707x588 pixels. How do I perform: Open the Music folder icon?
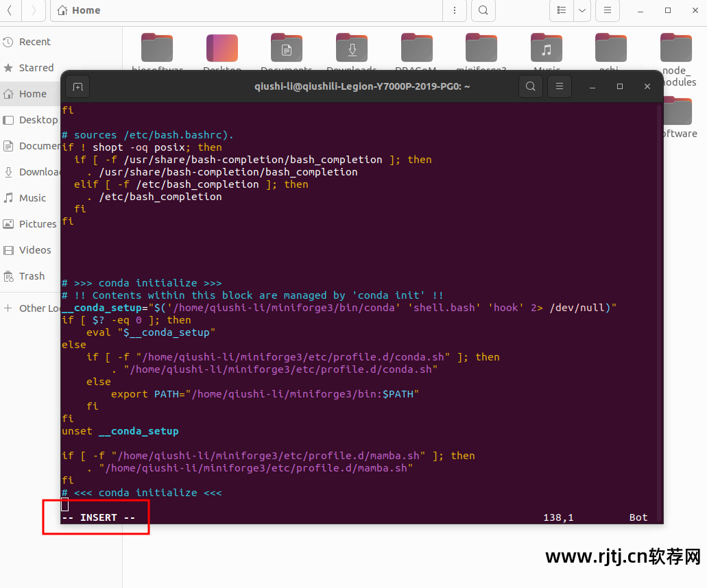pyautogui.click(x=547, y=49)
